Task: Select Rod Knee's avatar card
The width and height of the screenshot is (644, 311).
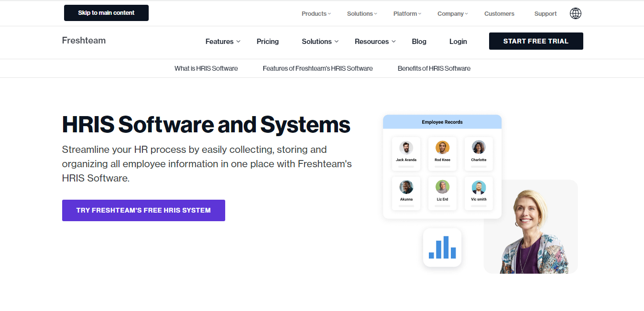Action: [x=442, y=154]
